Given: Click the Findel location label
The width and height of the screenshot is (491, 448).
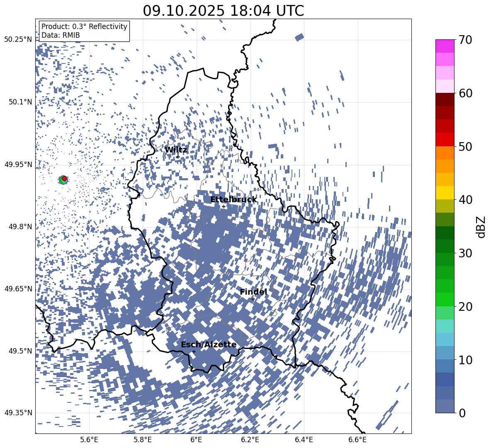Looking at the screenshot, I should point(253,292).
